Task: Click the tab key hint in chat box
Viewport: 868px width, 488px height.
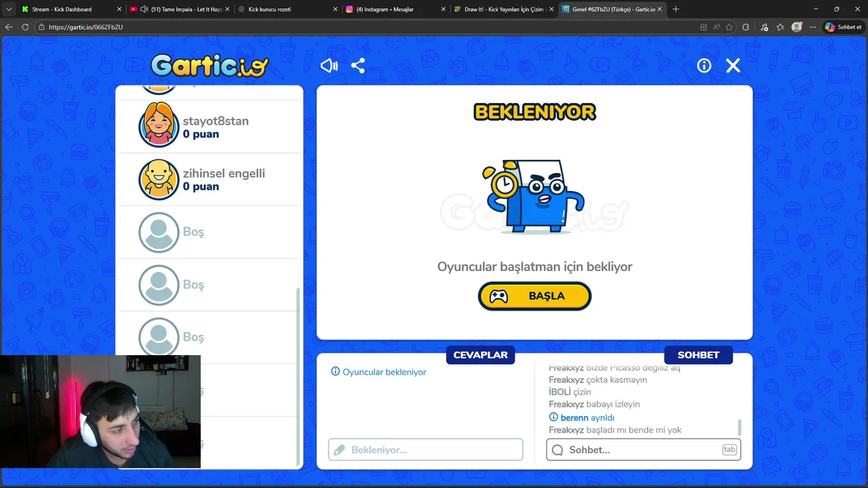Action: pos(729,449)
